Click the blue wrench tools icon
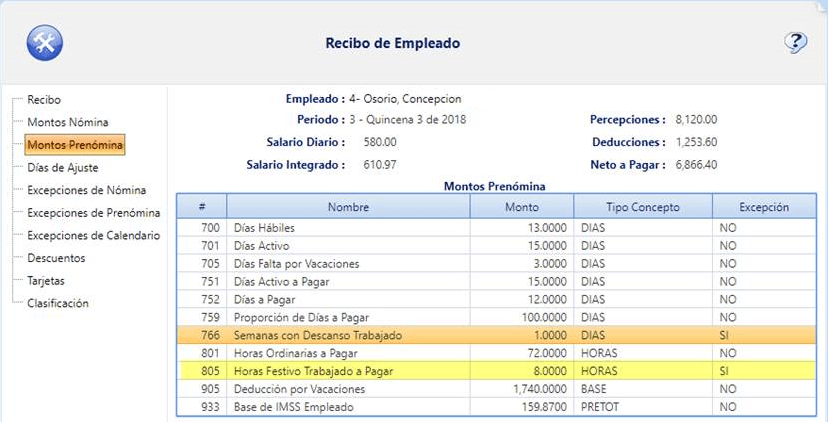This screenshot has width=828, height=422. [x=45, y=43]
